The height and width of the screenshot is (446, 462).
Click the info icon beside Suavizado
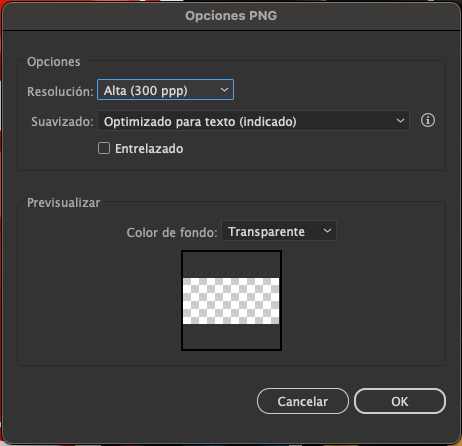click(x=428, y=120)
